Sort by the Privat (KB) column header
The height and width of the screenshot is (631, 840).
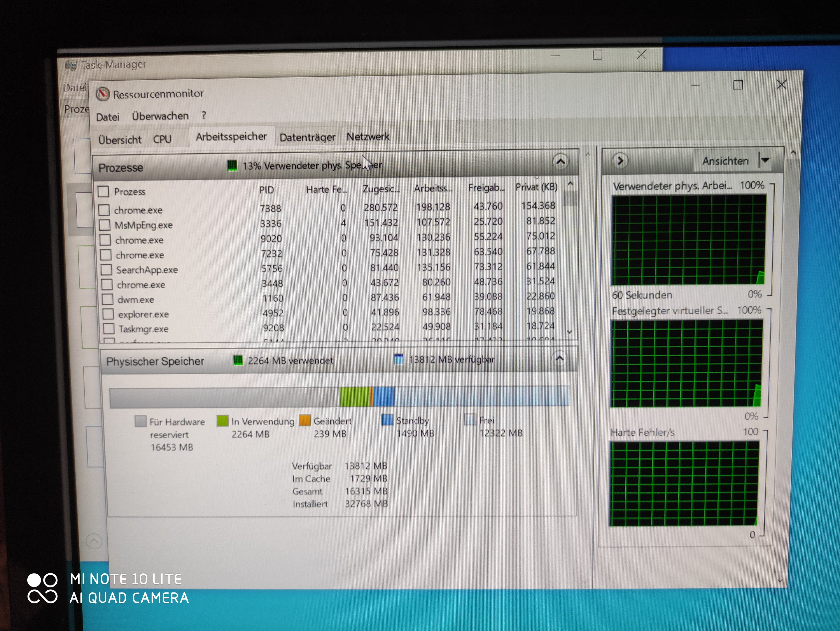coord(536,187)
